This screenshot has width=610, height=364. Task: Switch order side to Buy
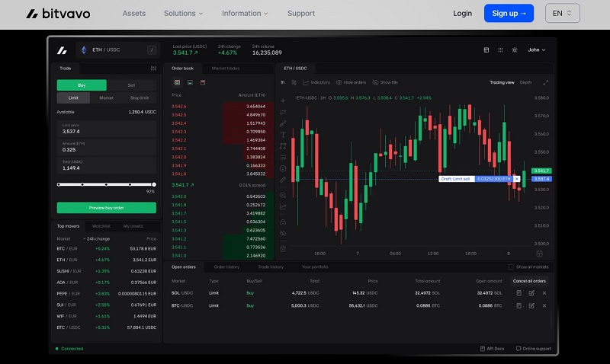(82, 85)
